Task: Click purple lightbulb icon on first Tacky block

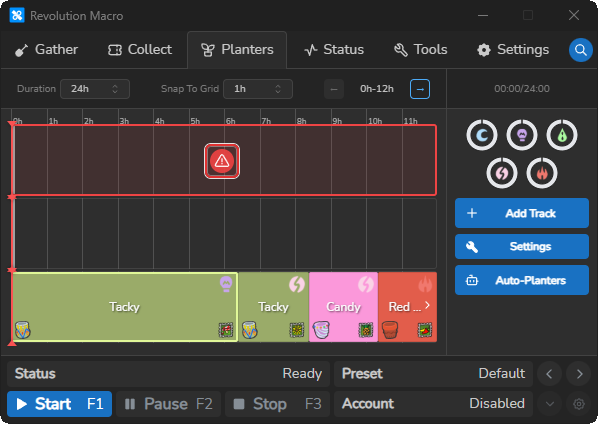Action: tap(226, 284)
